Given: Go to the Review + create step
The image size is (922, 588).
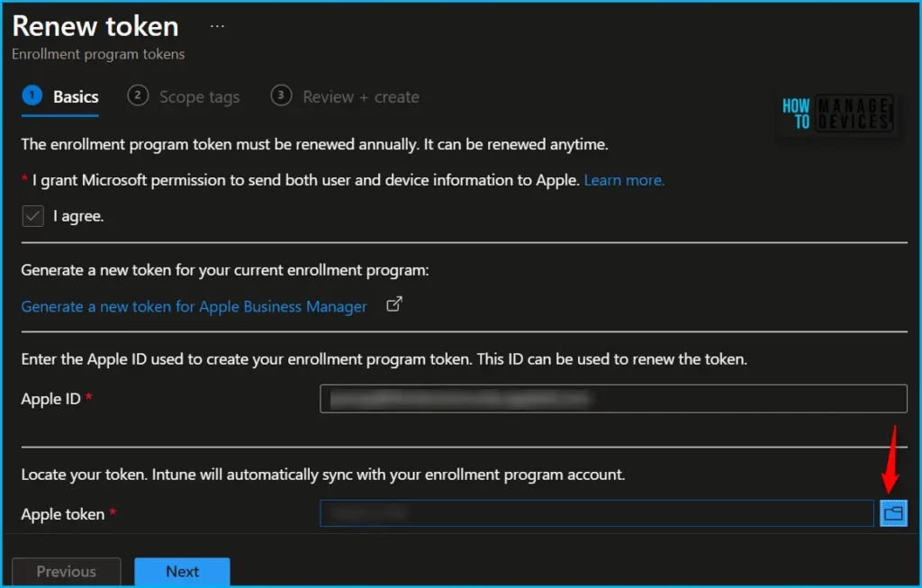Looking at the screenshot, I should (345, 96).
